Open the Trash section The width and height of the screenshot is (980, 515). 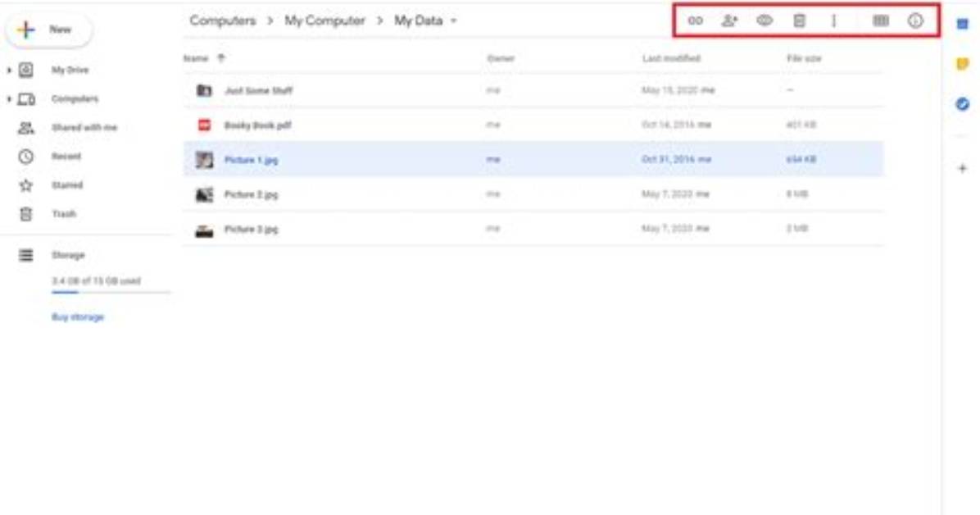64,214
